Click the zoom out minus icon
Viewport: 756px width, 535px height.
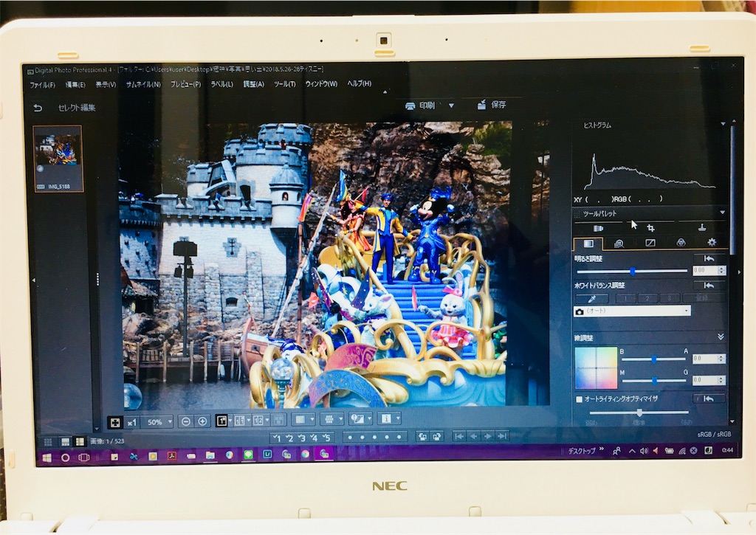coord(185,422)
